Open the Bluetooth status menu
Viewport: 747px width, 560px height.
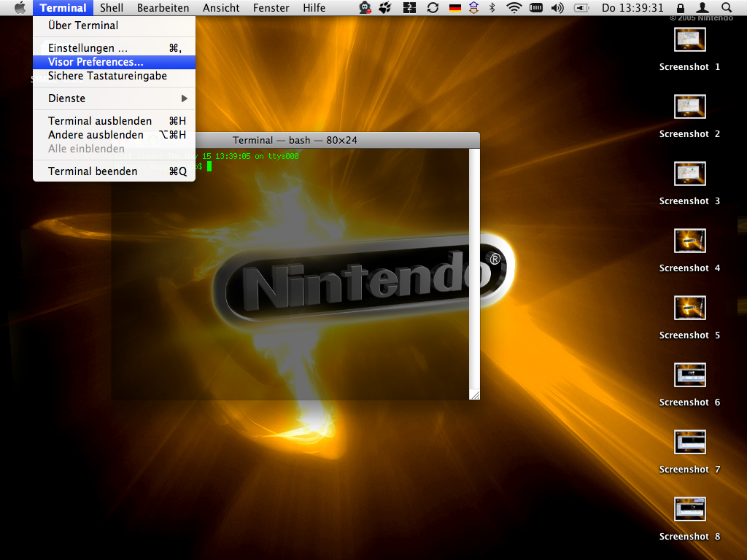[x=492, y=7]
